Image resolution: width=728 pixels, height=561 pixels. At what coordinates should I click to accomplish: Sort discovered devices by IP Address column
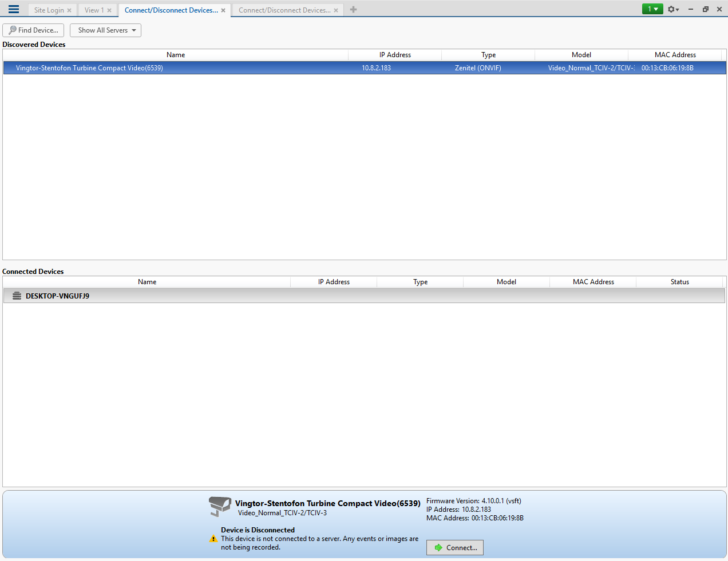coord(395,55)
